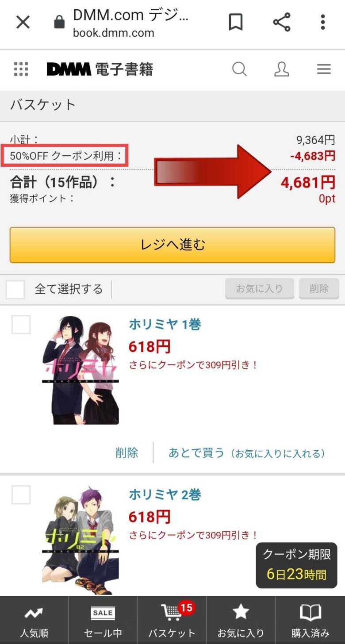Click the DMM 電子書籍 logo

coord(100,69)
